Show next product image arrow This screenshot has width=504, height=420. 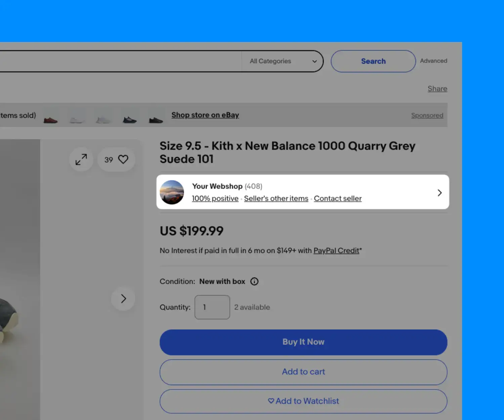(x=123, y=299)
